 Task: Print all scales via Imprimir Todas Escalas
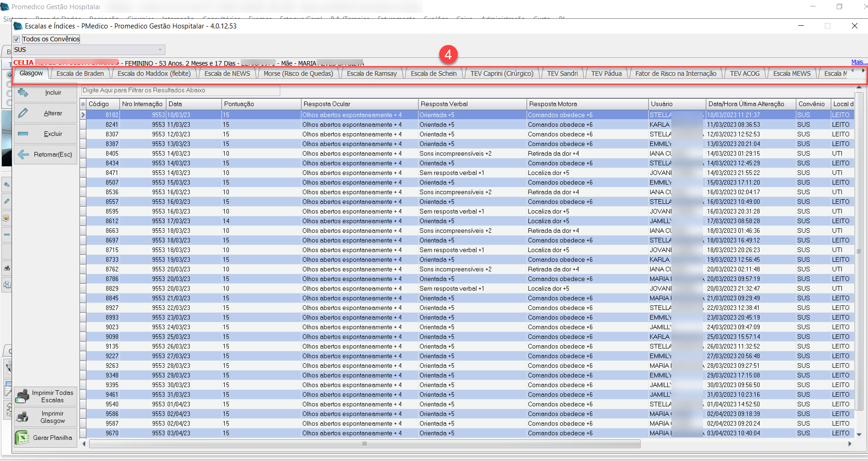(45, 396)
